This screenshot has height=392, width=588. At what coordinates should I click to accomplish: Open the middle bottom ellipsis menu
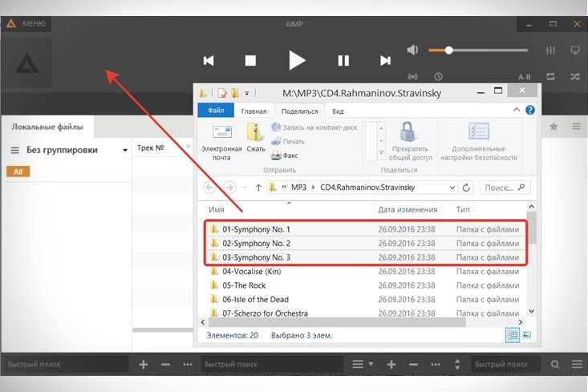tap(436, 364)
